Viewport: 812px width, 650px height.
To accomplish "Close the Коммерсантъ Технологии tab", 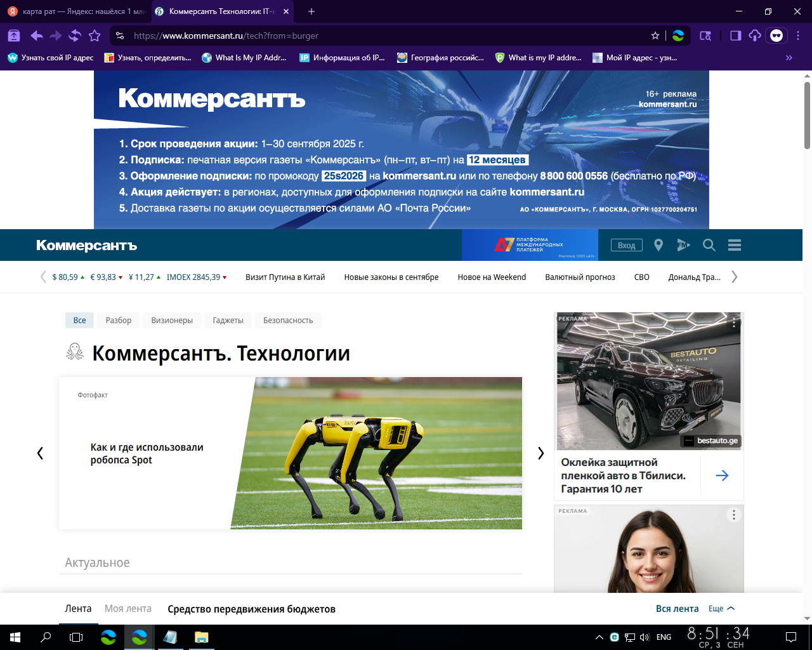I will click(286, 11).
